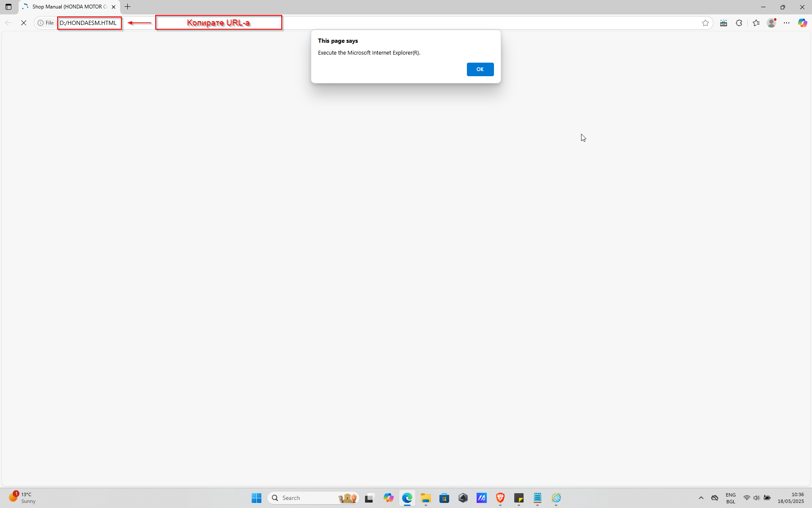Open the volume speaker tray icon
The image size is (812, 508).
[x=757, y=498]
